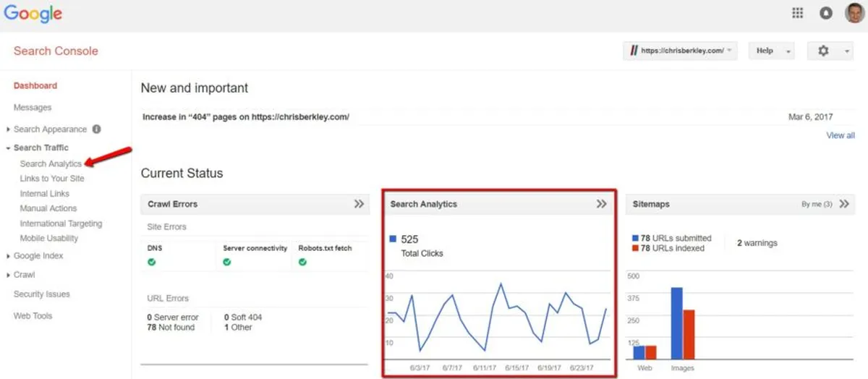868x379 pixels.
Task: Click the blue Images bar in Sitemaps chart
Action: coord(677,323)
